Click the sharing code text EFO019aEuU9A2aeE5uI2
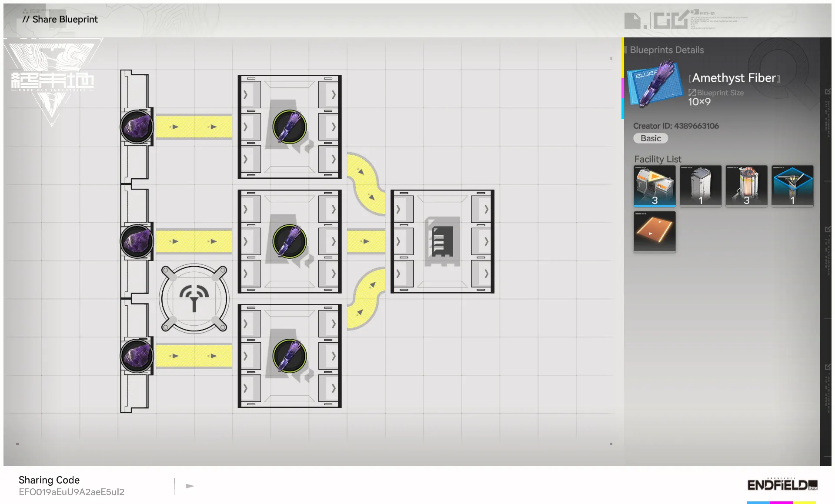 click(x=71, y=492)
